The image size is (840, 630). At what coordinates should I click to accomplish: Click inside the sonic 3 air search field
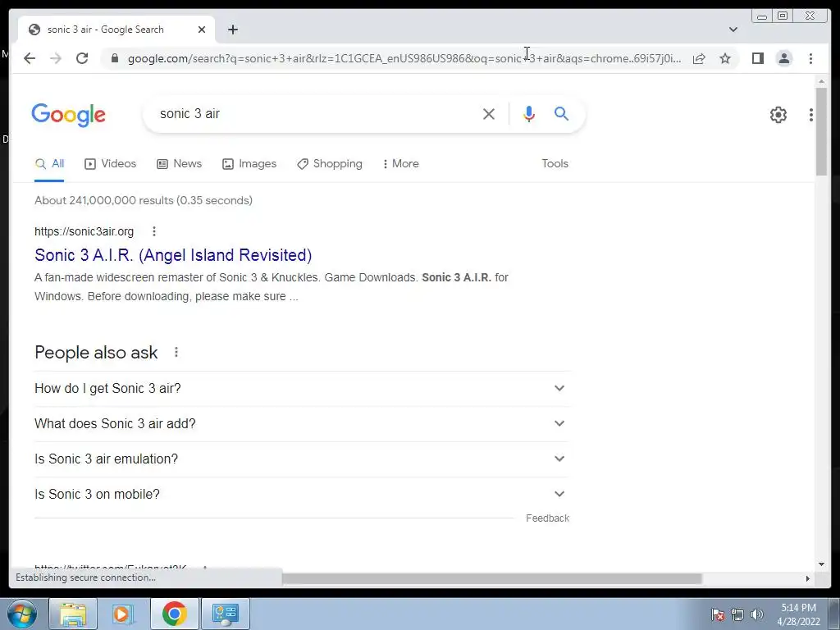pyautogui.click(x=316, y=113)
